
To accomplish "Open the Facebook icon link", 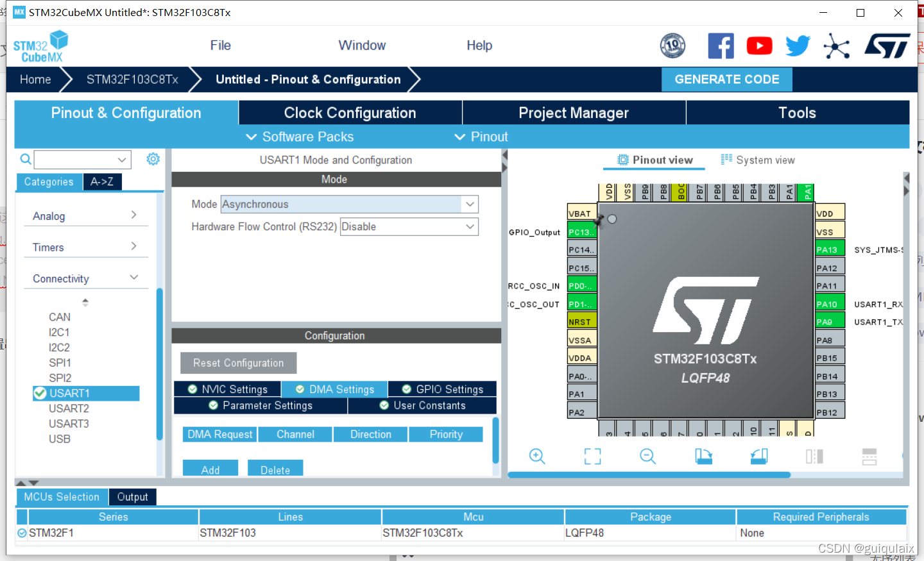I will 721,46.
